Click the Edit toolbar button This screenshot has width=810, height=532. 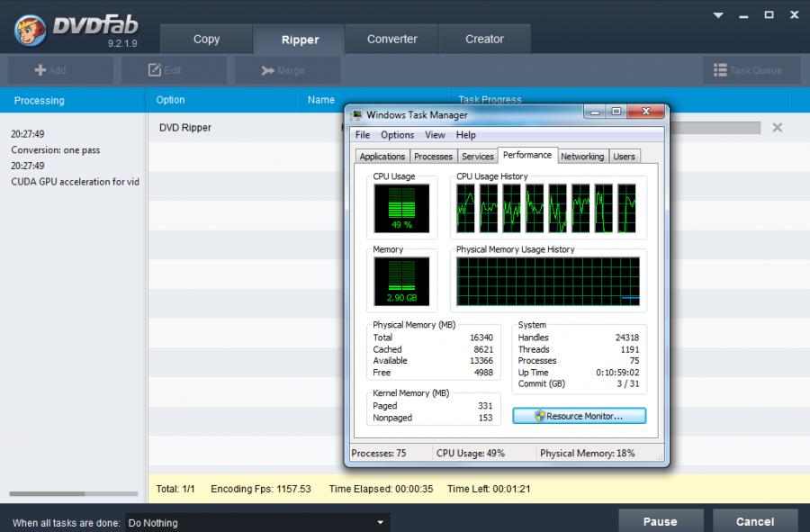174,70
